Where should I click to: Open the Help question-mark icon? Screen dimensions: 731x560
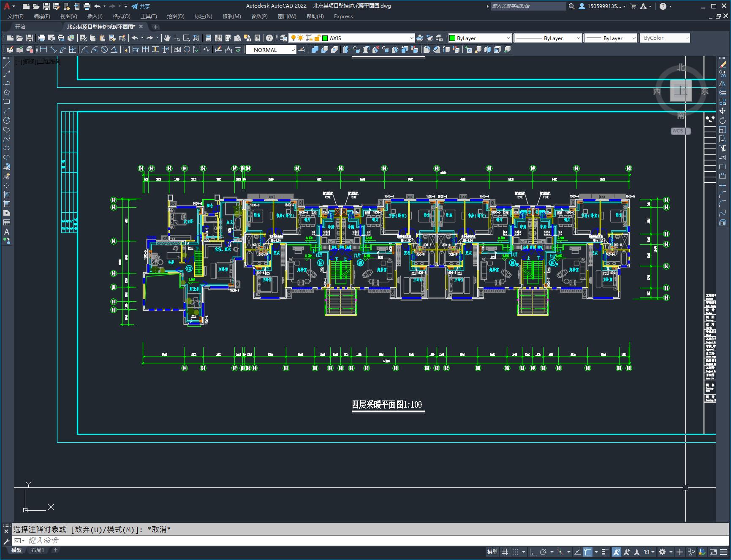click(x=269, y=38)
